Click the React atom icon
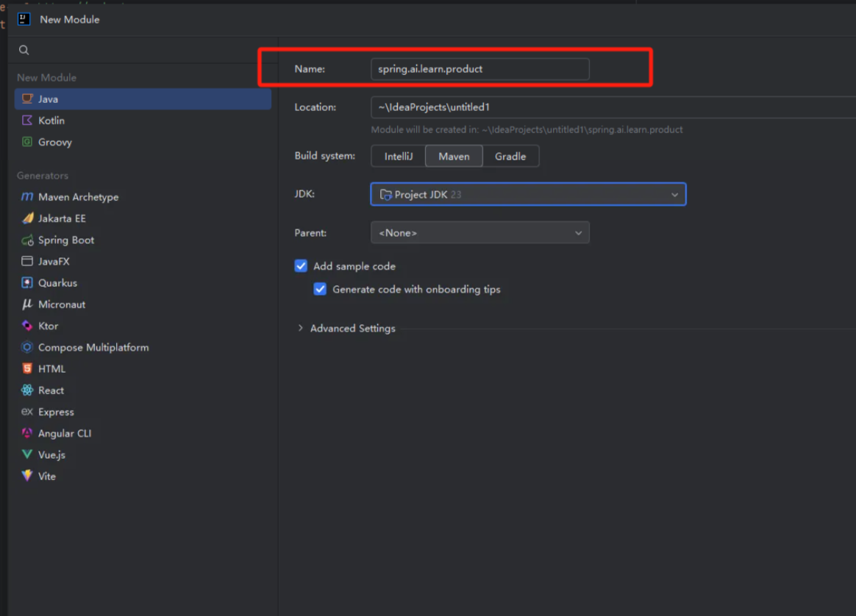The height and width of the screenshot is (616, 856). pos(26,390)
